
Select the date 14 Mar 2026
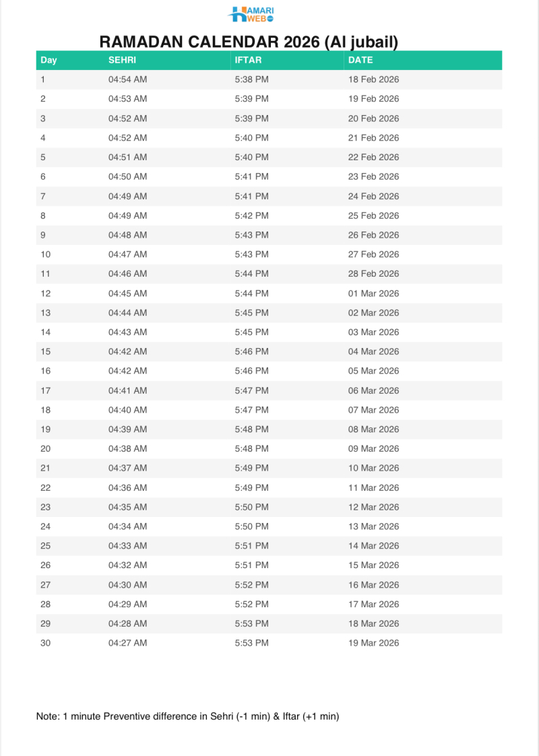tap(373, 546)
